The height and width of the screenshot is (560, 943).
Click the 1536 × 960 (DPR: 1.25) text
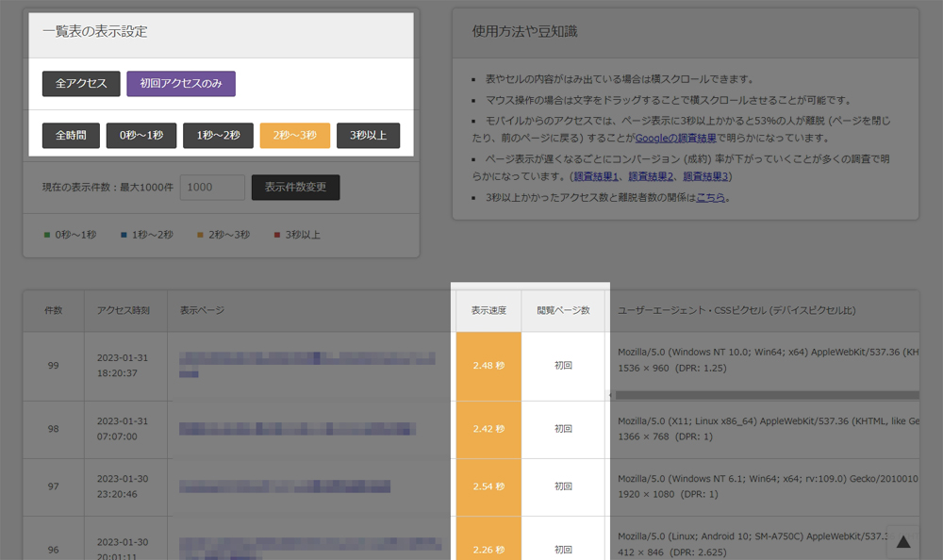[672, 368]
